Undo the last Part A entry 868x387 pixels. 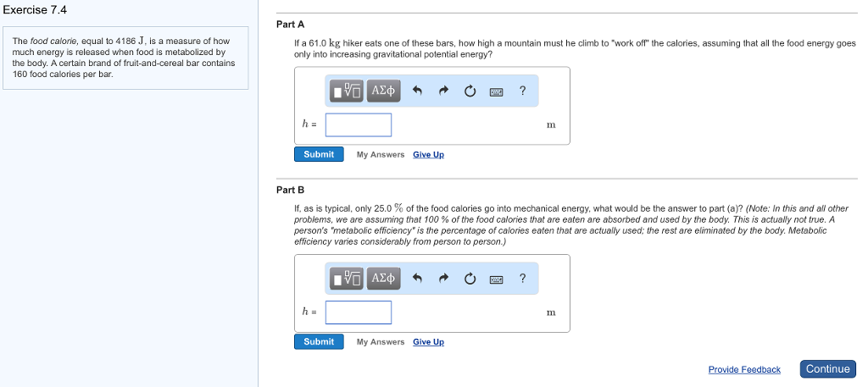(417, 91)
